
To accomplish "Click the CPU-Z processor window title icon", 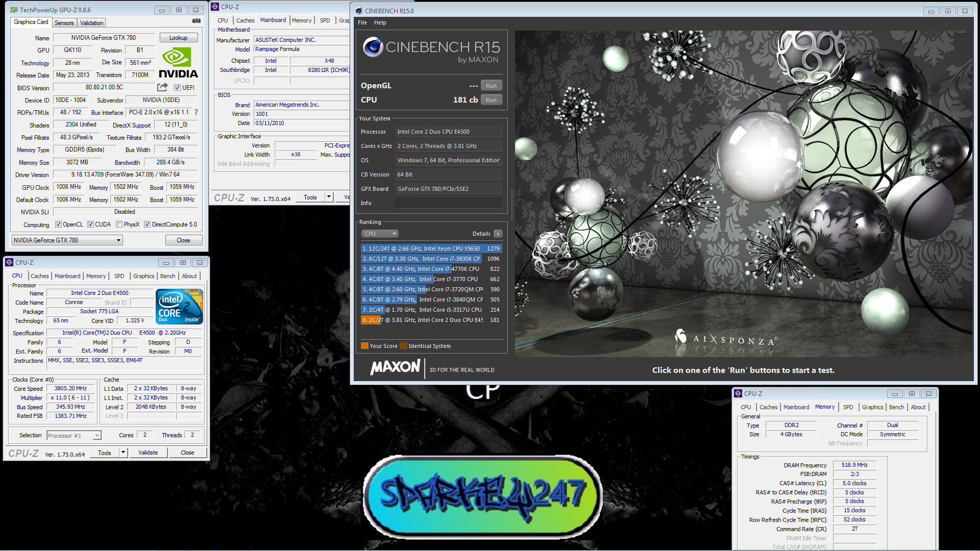I will [x=9, y=262].
